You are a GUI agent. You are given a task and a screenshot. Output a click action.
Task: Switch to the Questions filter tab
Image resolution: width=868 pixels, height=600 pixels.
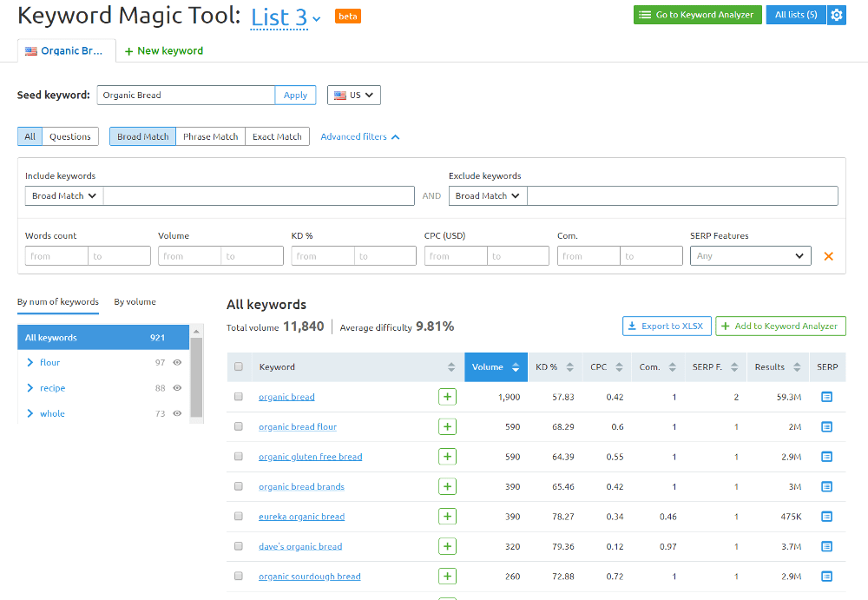pos(69,136)
